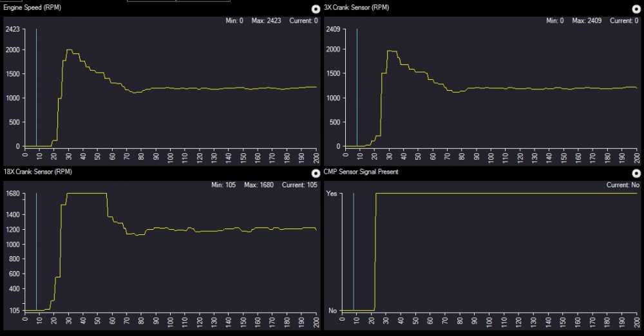
Task: Click the Max: 2423 readout in Engine Speed
Action: 265,21
